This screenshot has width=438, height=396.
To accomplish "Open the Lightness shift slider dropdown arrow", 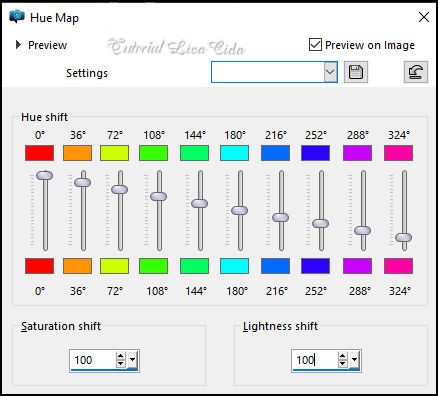I will coord(354,360).
